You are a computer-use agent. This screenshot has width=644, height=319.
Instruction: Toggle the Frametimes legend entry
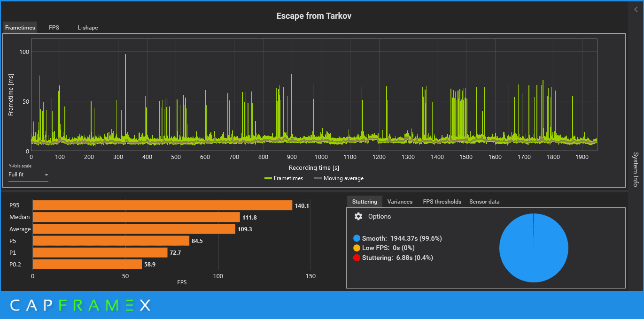click(x=284, y=178)
